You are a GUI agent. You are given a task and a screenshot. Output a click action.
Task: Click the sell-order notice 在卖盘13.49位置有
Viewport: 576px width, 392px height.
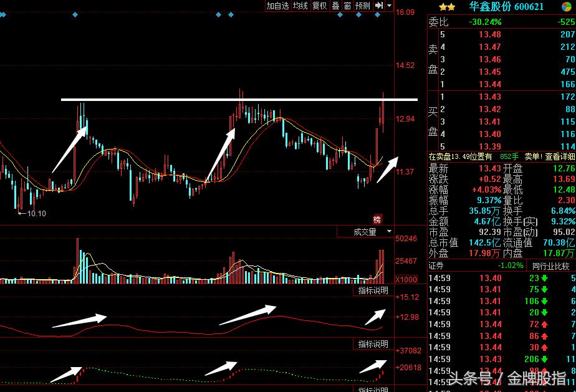click(x=460, y=157)
